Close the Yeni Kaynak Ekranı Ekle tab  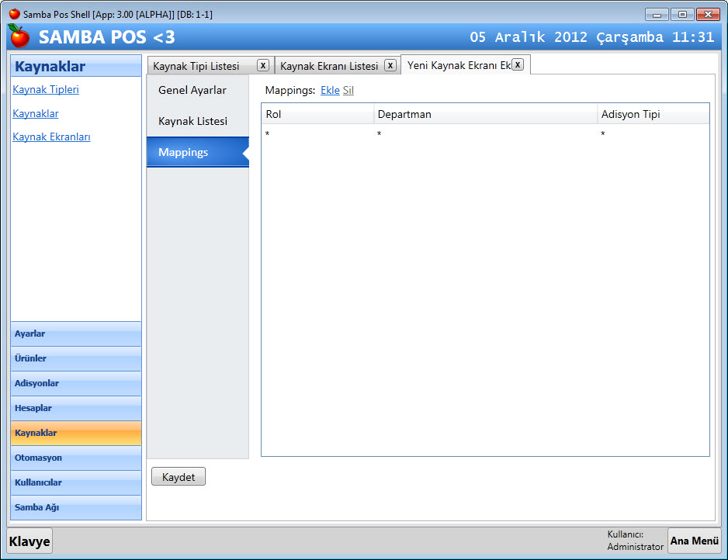point(518,64)
